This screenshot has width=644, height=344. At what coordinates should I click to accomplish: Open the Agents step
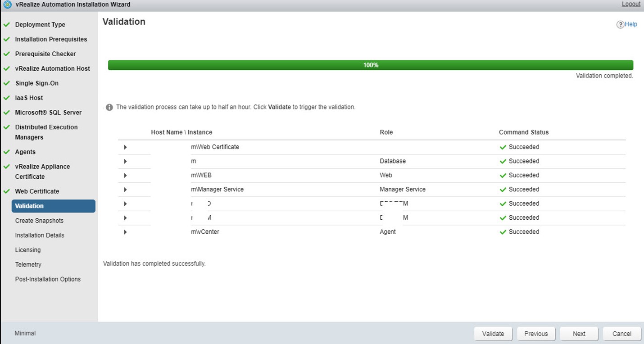[25, 152]
